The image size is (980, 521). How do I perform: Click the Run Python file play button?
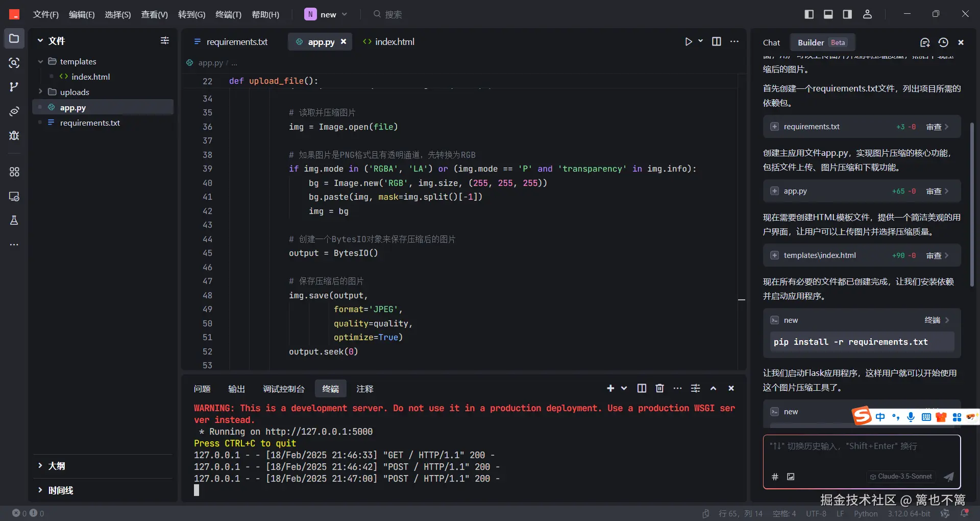coord(689,42)
